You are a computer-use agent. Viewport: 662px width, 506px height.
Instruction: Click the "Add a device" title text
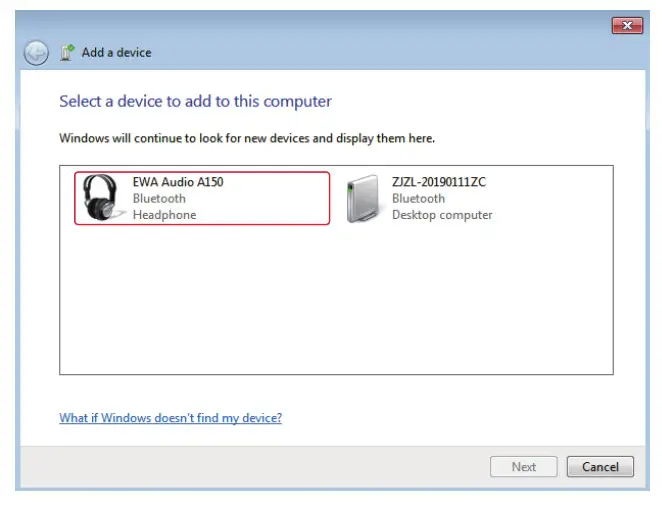[117, 52]
